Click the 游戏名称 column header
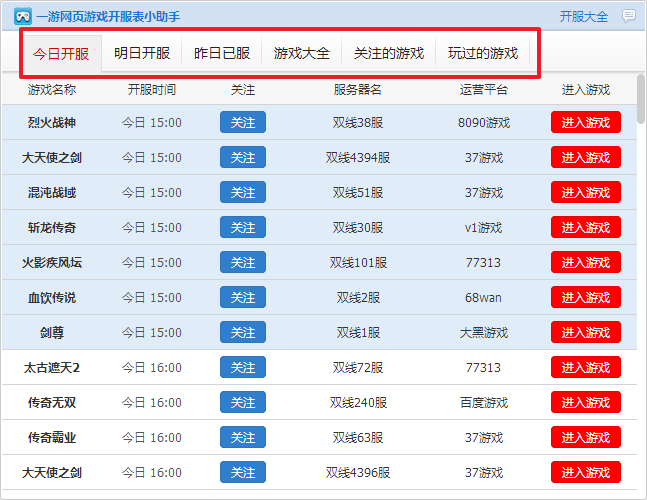The width and height of the screenshot is (647, 500). [x=52, y=90]
